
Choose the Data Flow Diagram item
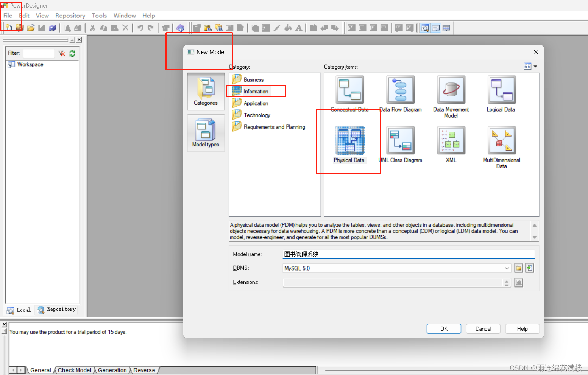point(401,95)
